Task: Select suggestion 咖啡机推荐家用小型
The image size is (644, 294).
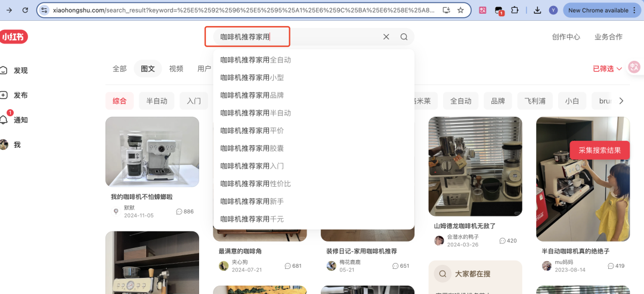Action: click(314, 78)
